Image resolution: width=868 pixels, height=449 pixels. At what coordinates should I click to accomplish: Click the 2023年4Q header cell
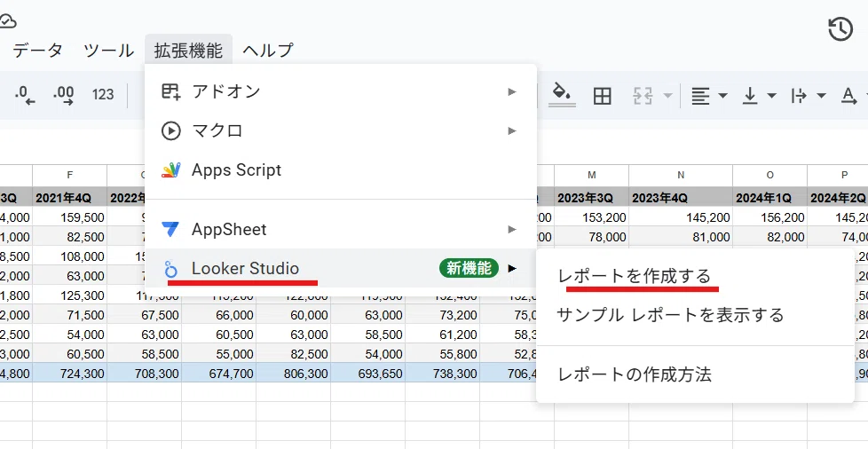coord(681,198)
